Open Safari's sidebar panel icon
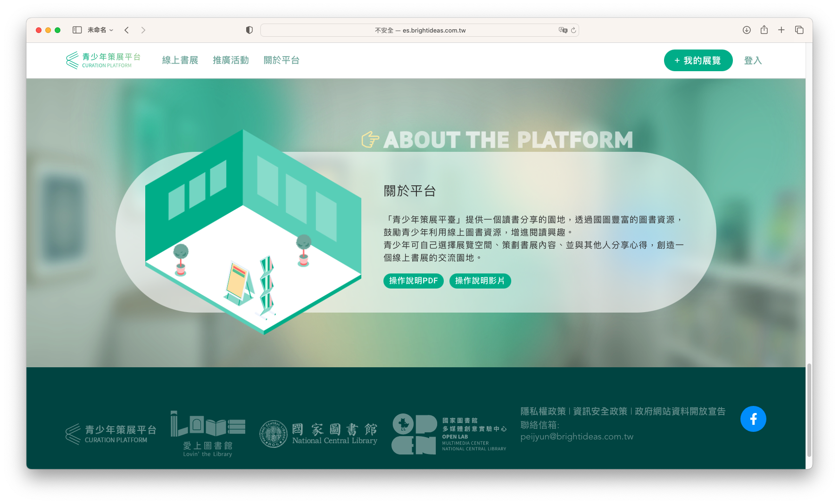 click(77, 30)
